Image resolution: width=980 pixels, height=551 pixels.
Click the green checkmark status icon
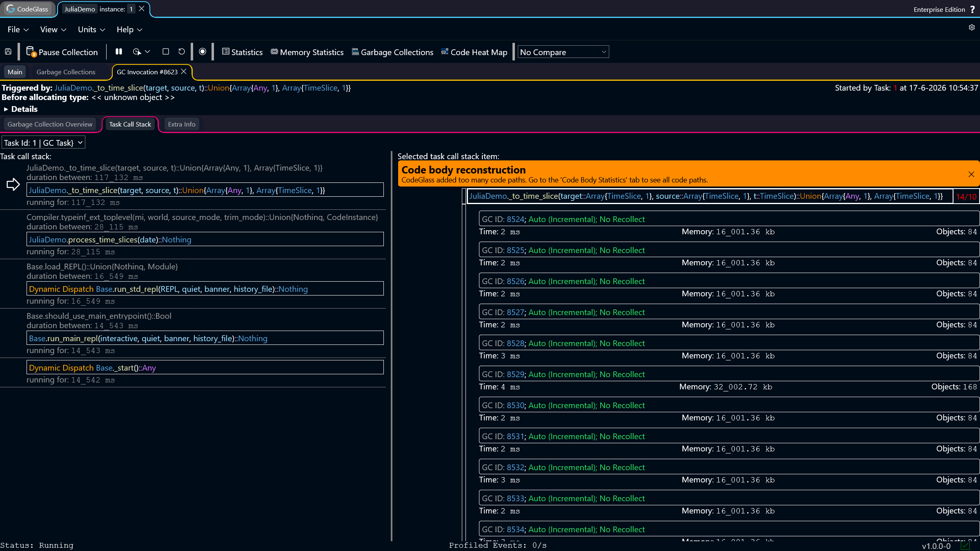click(965, 546)
